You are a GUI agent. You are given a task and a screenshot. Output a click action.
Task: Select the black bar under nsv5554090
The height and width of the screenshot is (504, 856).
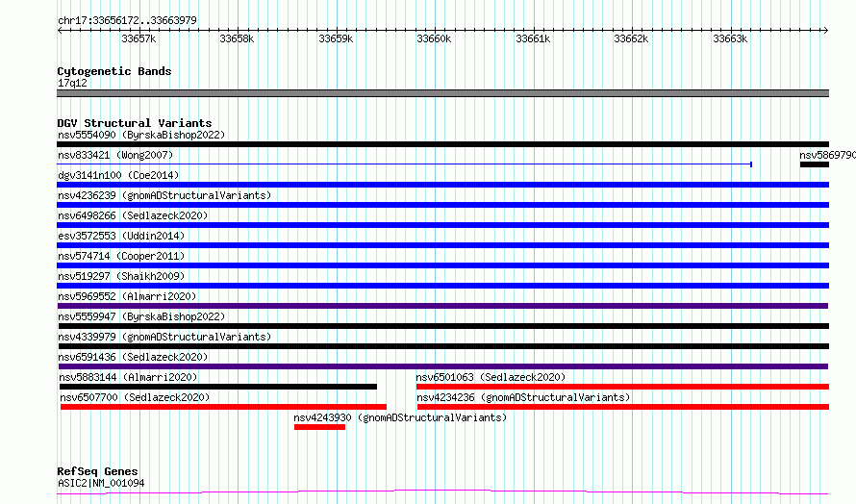point(442,144)
